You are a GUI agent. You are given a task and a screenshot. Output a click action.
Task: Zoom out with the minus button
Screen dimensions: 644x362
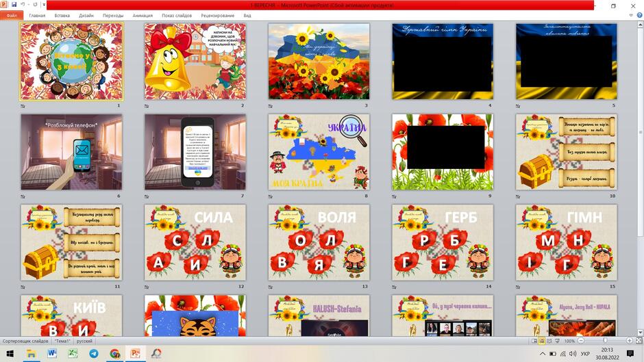[581, 341]
